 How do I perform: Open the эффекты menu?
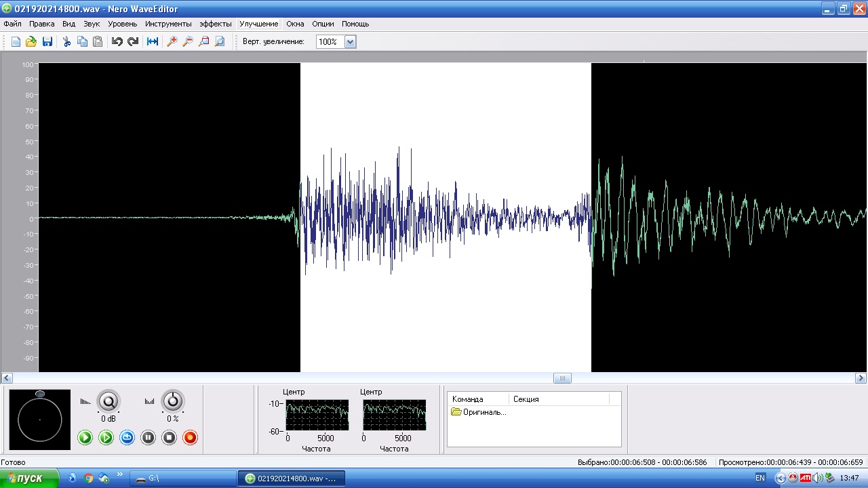[216, 24]
